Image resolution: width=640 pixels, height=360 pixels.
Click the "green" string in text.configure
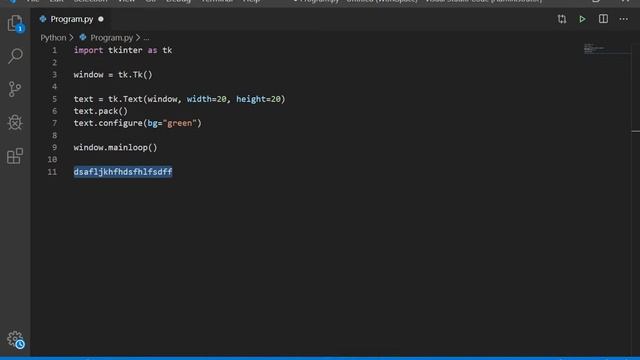(180, 123)
